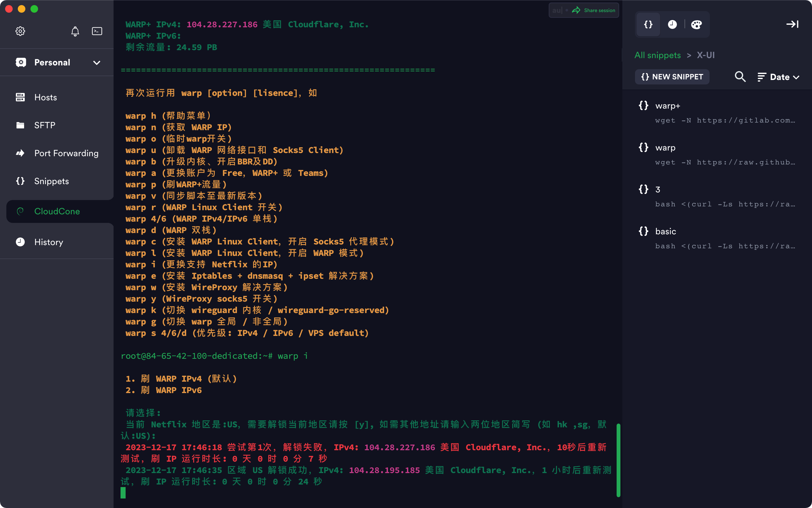Select the warp snippet
Image resolution: width=812 pixels, height=508 pixels.
tap(717, 155)
